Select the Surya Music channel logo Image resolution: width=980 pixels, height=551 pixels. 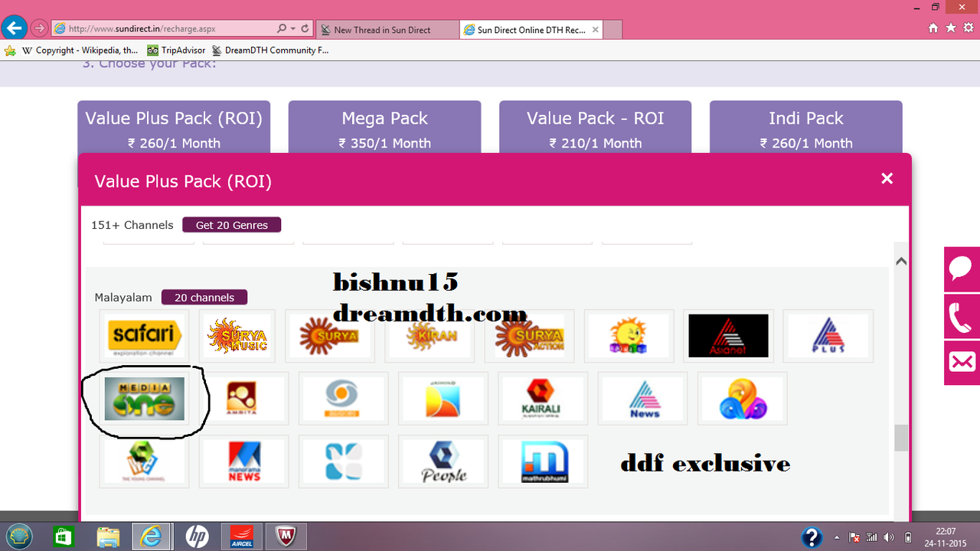coord(237,337)
